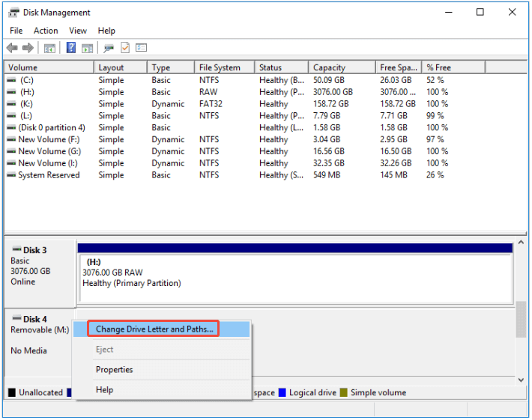Click the Rescan/refresh disk toolbar icon
This screenshot has height=420, width=532.
109,48
